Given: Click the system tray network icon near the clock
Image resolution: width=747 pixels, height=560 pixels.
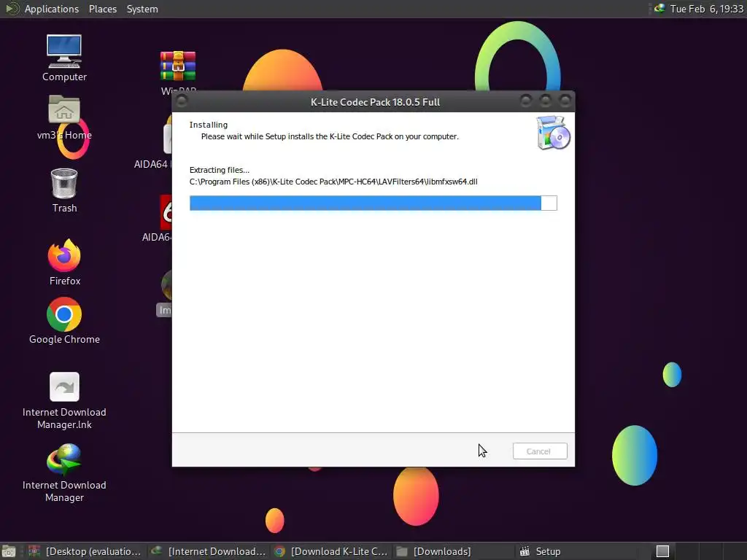Looking at the screenshot, I should click(x=659, y=9).
